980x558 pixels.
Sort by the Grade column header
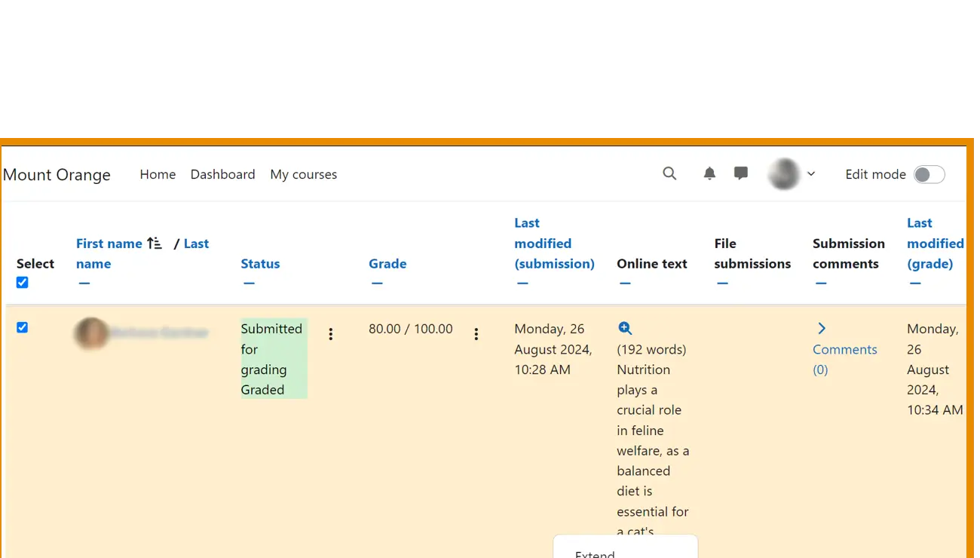pos(387,264)
